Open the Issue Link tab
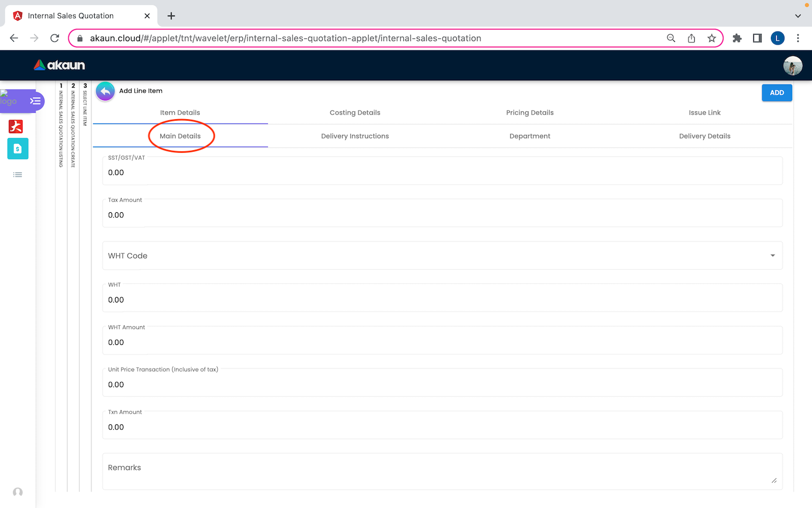The image size is (812, 508). pyautogui.click(x=705, y=112)
